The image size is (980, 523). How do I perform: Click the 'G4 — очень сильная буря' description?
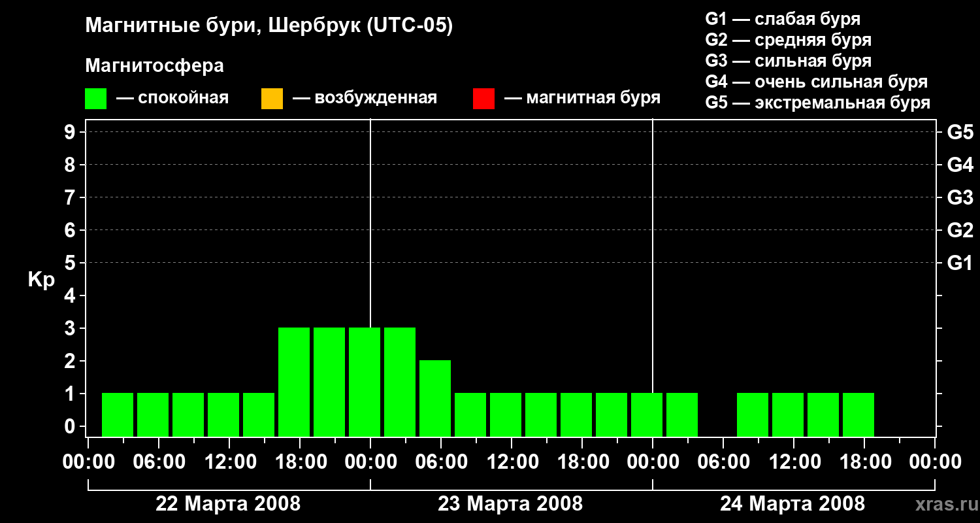tap(817, 82)
